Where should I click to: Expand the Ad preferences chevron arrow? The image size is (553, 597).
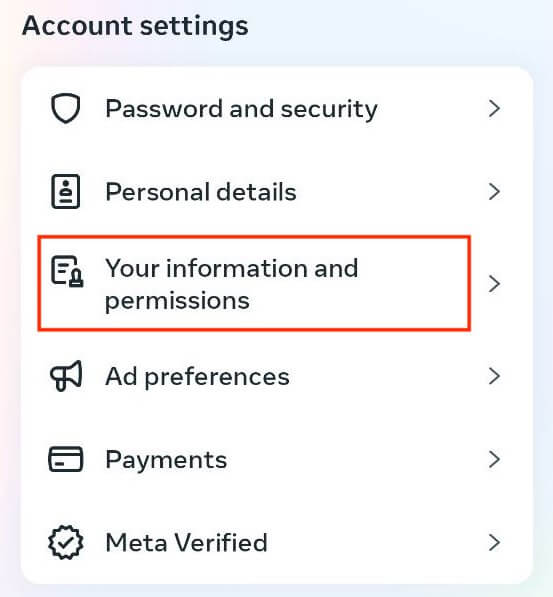(x=494, y=376)
